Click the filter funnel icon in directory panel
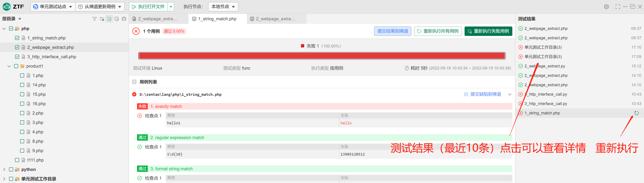This screenshot has width=644, height=183. click(x=94, y=19)
